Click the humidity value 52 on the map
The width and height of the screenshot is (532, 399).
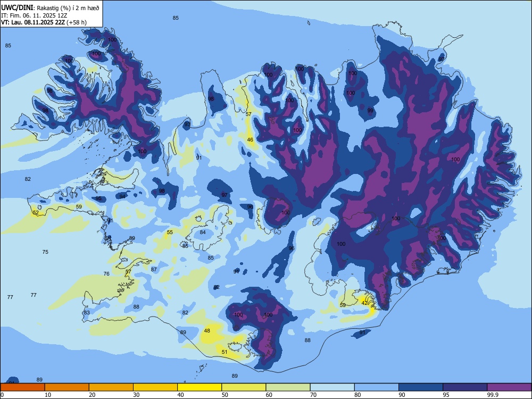click(36, 213)
